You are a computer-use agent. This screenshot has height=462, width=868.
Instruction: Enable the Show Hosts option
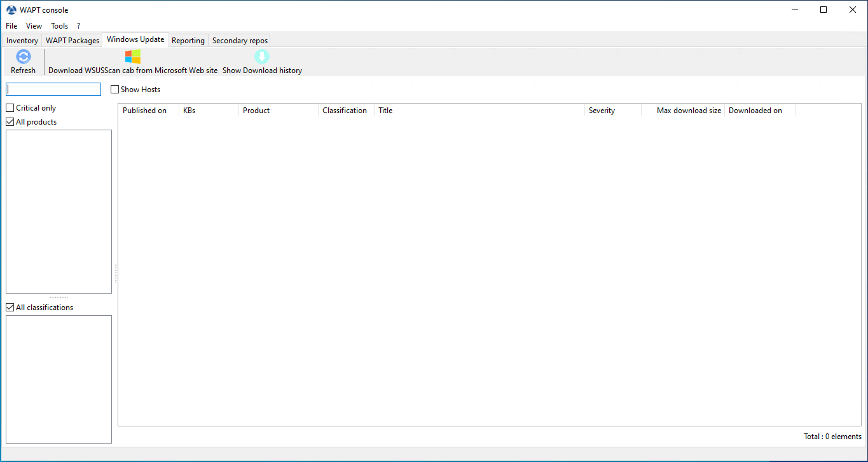[x=115, y=89]
